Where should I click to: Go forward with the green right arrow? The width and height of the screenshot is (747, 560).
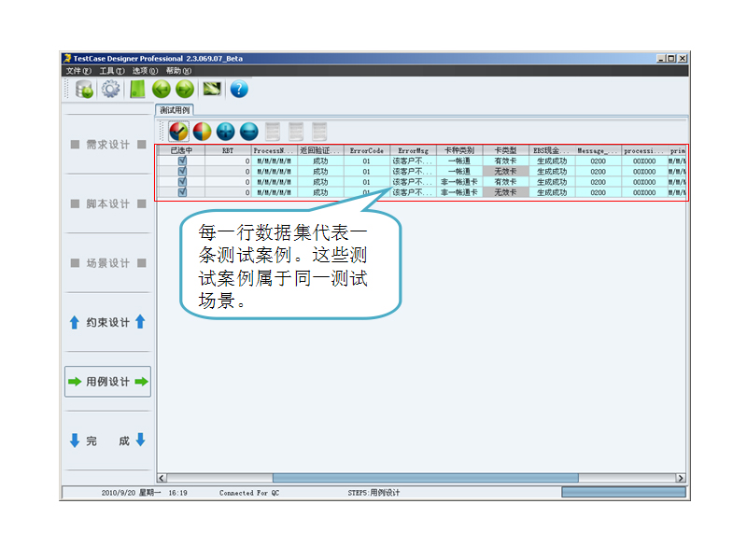(185, 89)
